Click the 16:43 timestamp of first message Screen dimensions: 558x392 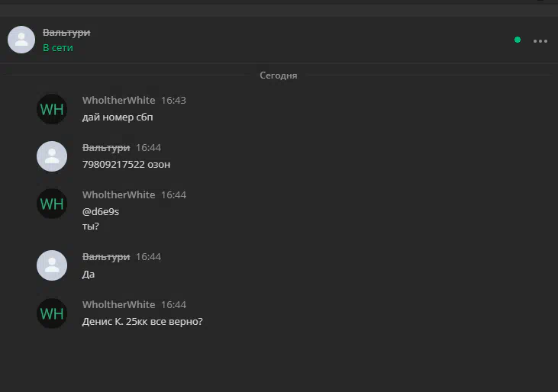[174, 101]
